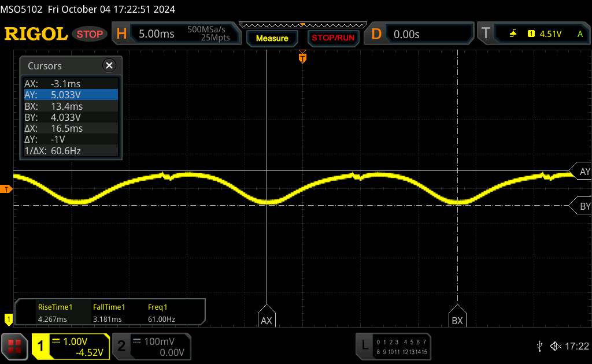Click the channel 2 100mV scale value

point(160,341)
